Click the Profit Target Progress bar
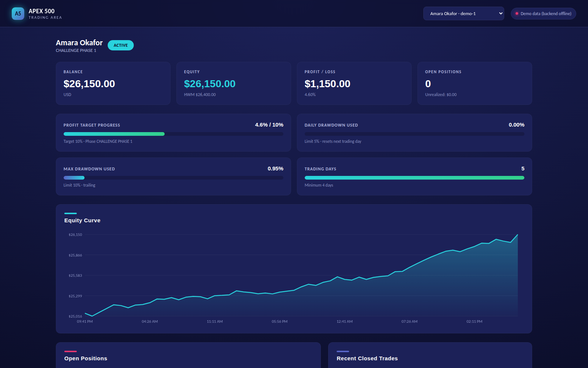Viewport: 588px width, 368px height. 173,134
